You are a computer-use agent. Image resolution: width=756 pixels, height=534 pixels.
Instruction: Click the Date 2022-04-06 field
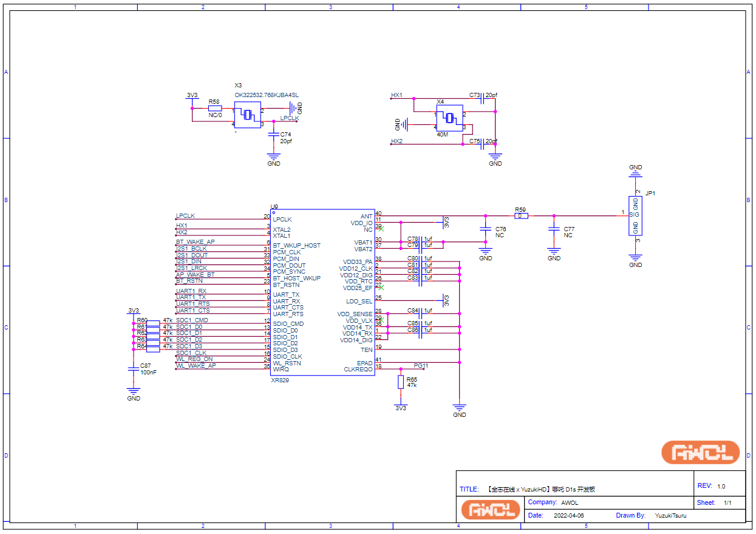(x=568, y=516)
